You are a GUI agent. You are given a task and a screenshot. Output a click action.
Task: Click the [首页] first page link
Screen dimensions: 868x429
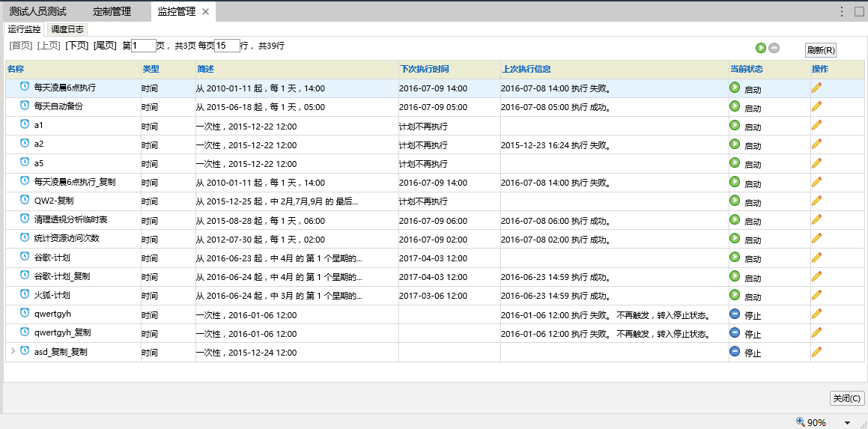coord(21,46)
